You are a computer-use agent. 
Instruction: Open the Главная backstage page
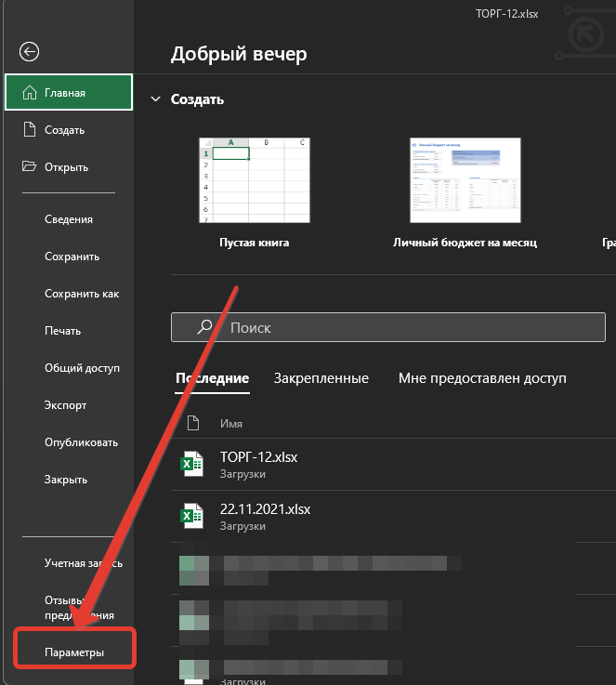(69, 93)
